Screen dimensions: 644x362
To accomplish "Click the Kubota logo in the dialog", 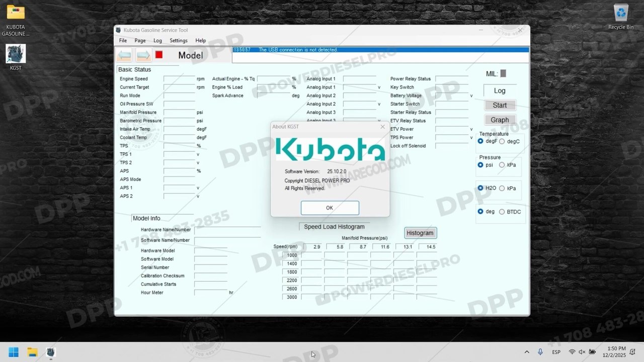I will tap(330, 149).
